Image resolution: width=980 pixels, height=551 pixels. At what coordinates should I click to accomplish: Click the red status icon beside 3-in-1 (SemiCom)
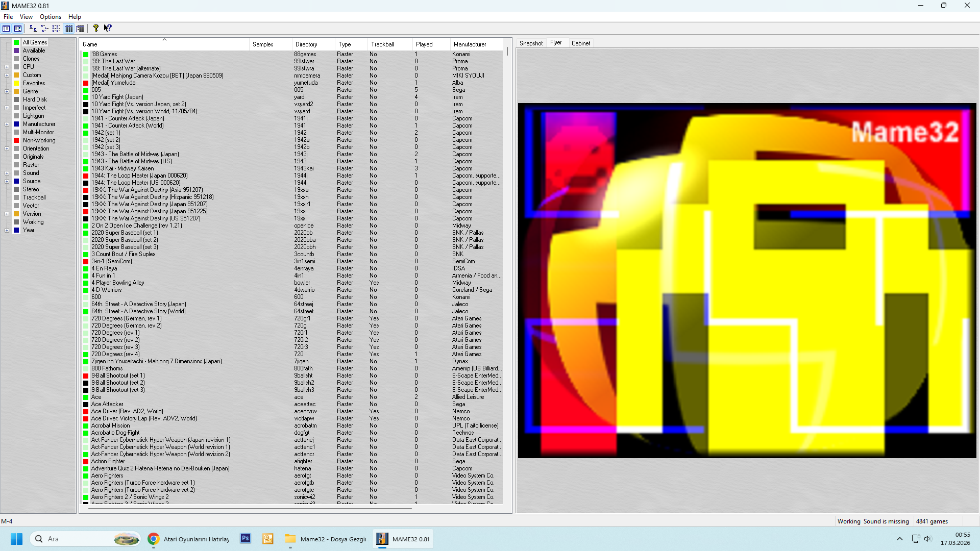tap(86, 261)
